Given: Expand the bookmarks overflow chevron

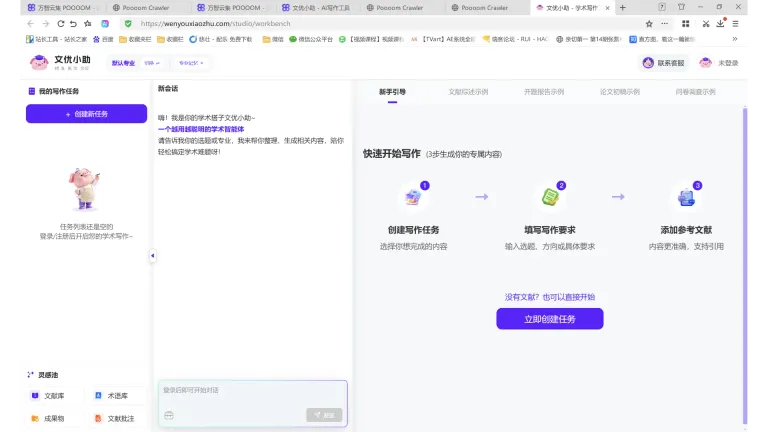Looking at the screenshot, I should [x=735, y=39].
